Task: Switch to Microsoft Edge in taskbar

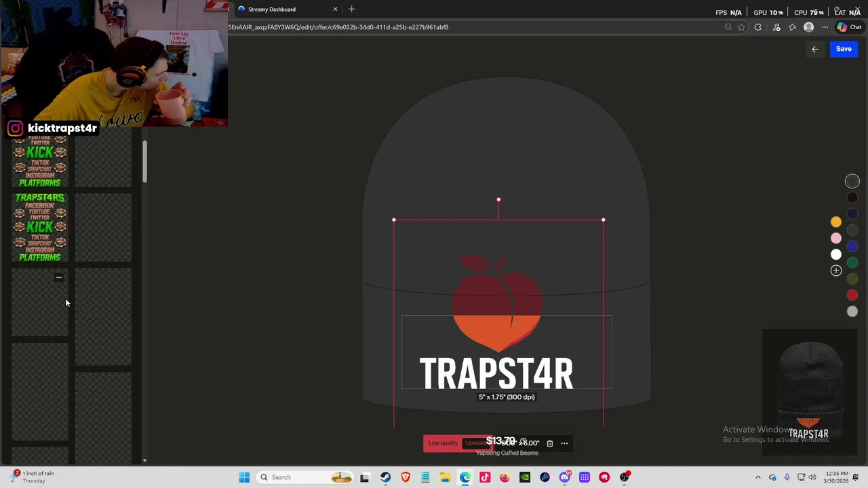Action: 465,477
